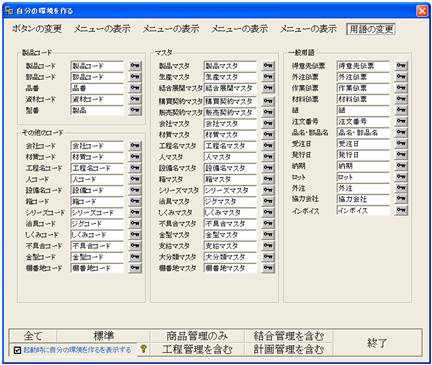Click the key icon beside 製品マスタ
The height and width of the screenshot is (365, 432).
[x=268, y=66]
